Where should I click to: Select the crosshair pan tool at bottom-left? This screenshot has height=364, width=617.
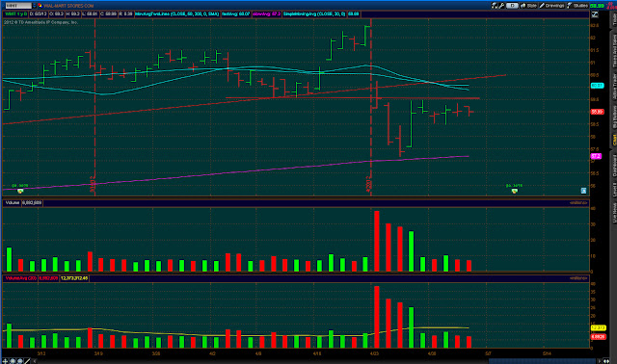(5, 361)
